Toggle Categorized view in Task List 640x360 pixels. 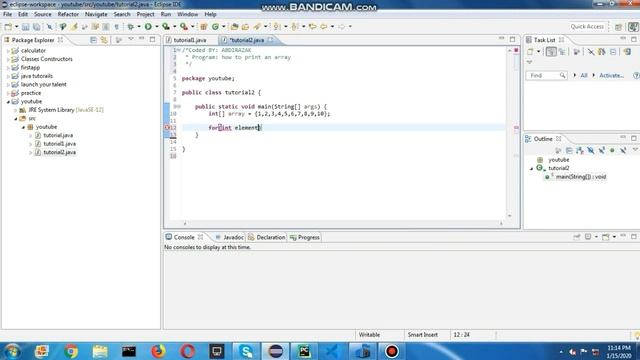[x=551, y=52]
